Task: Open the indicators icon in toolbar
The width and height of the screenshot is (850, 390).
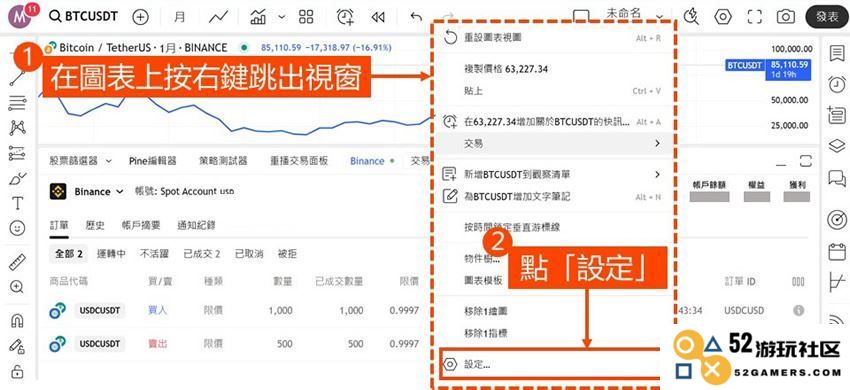Action: (x=258, y=17)
